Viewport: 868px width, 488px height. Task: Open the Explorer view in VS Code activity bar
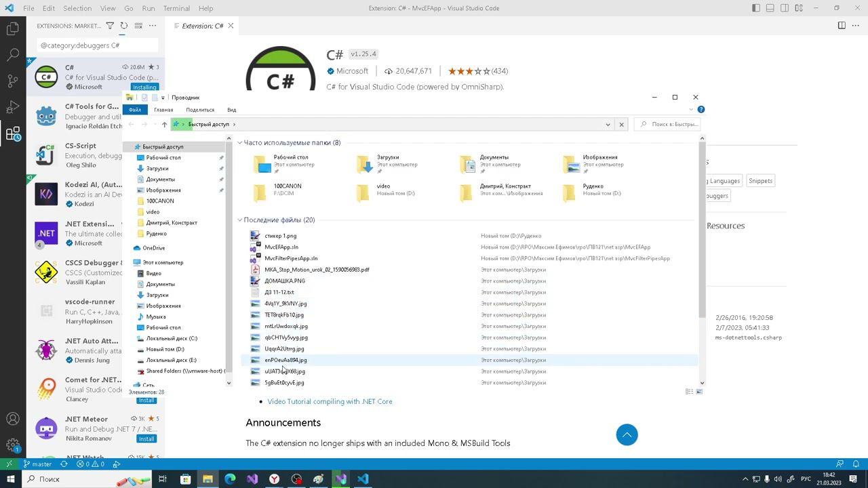click(x=13, y=28)
